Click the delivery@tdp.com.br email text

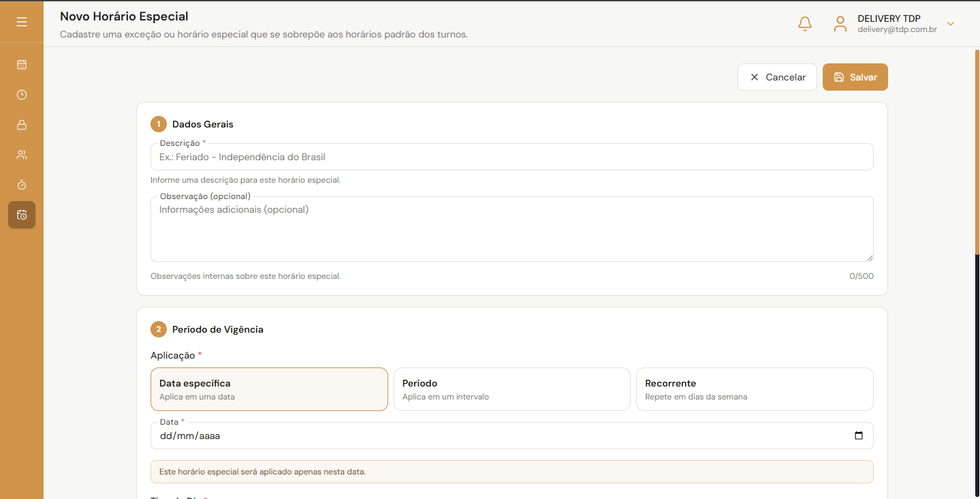tap(897, 29)
